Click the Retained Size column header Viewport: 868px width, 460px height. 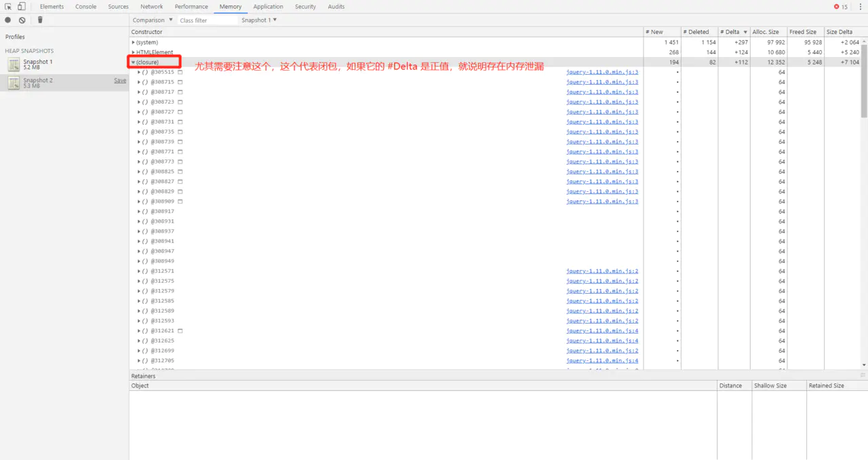tap(837, 385)
